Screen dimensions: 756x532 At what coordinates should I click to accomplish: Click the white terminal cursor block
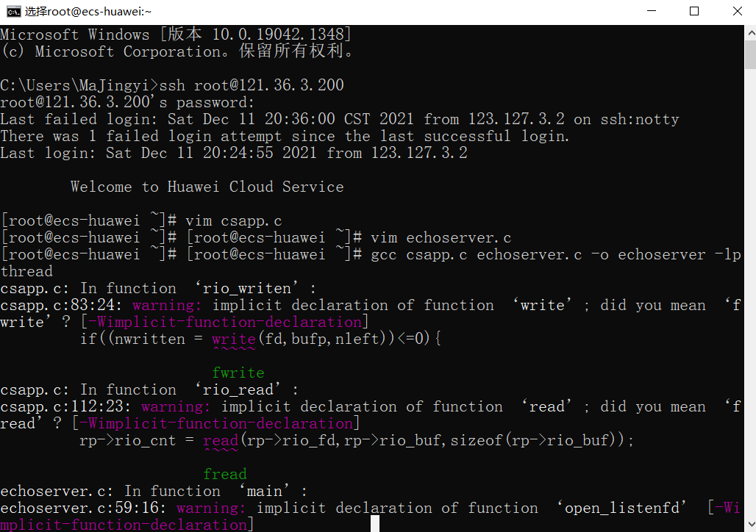[375, 524]
